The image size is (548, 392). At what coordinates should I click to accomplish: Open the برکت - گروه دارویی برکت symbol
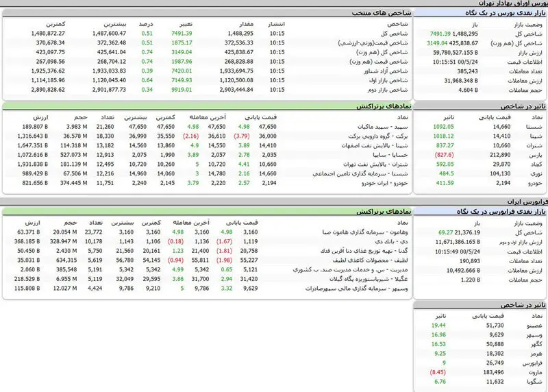[378, 136]
